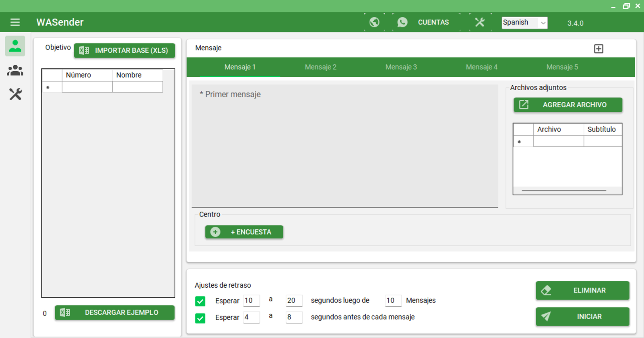Toggle the wait-after-messages delay checkbox
Image resolution: width=644 pixels, height=338 pixels.
point(200,301)
